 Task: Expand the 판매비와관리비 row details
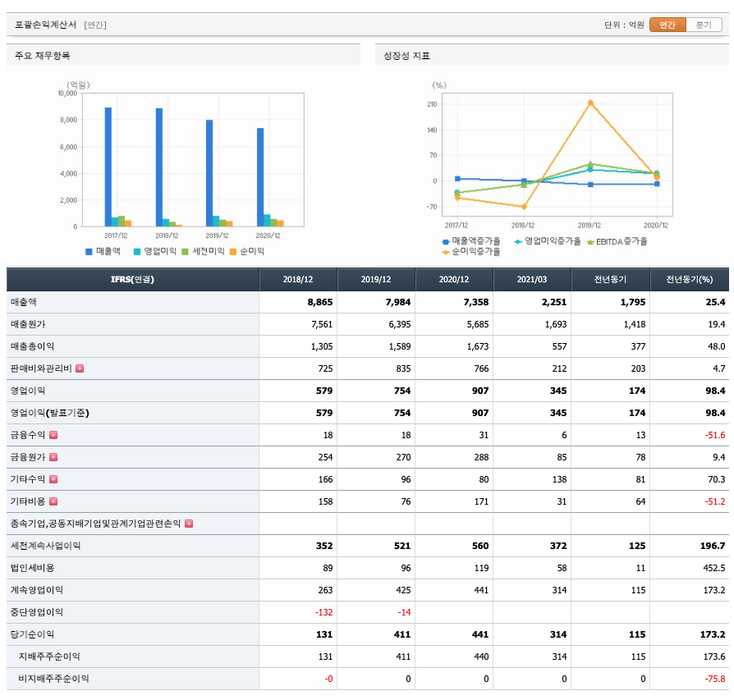click(80, 368)
